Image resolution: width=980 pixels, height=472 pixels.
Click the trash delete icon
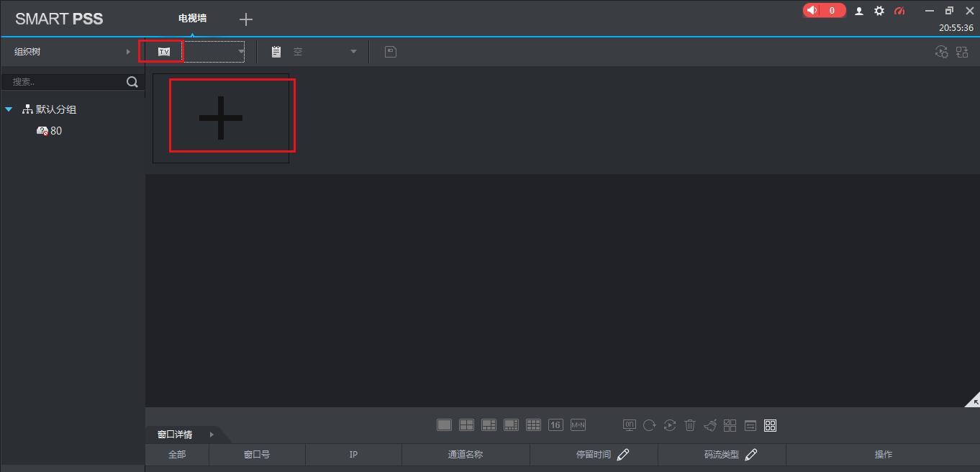point(690,425)
